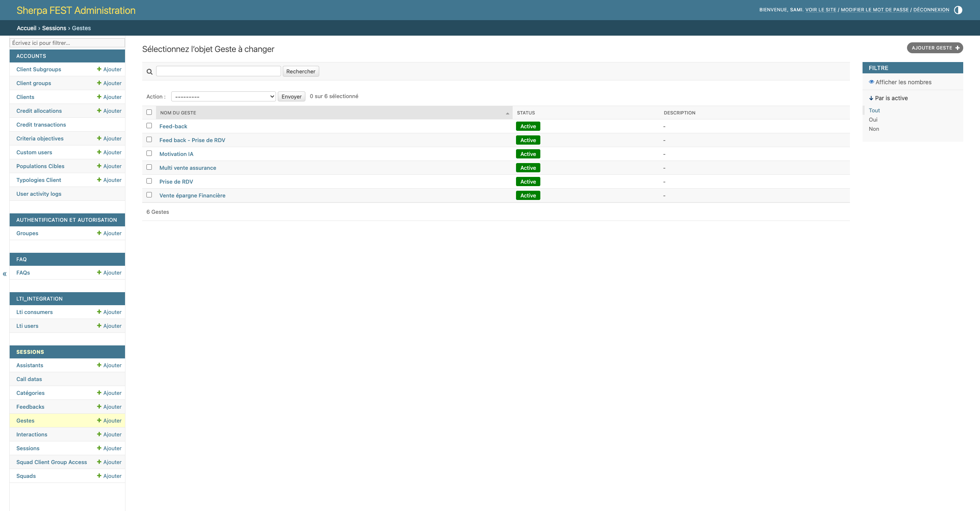The image size is (980, 511).
Task: Click plus icon beside FAQs Ajouter
Action: click(99, 272)
